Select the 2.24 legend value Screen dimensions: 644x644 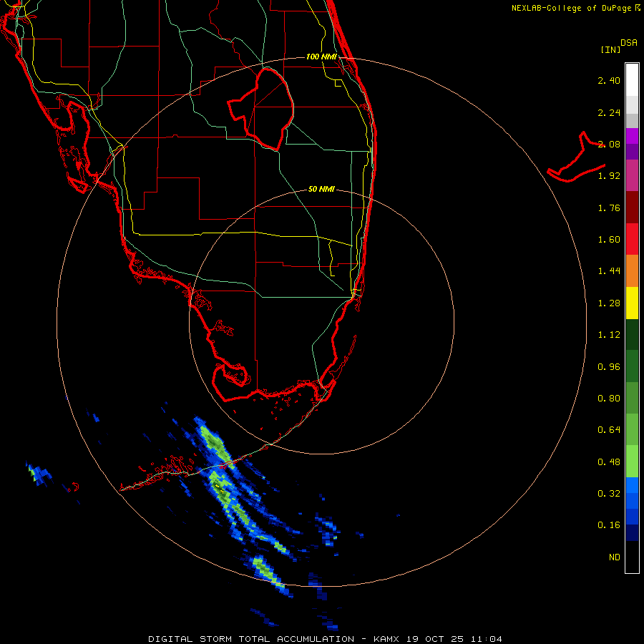point(609,112)
